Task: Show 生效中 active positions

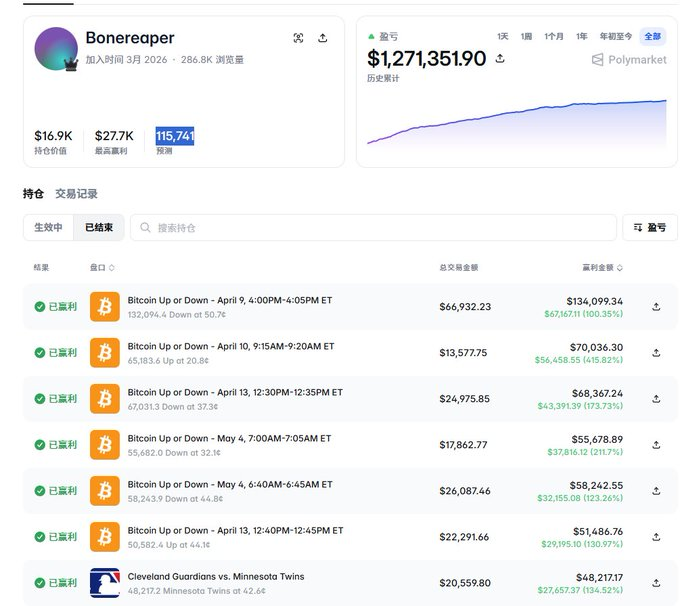Action: point(48,227)
